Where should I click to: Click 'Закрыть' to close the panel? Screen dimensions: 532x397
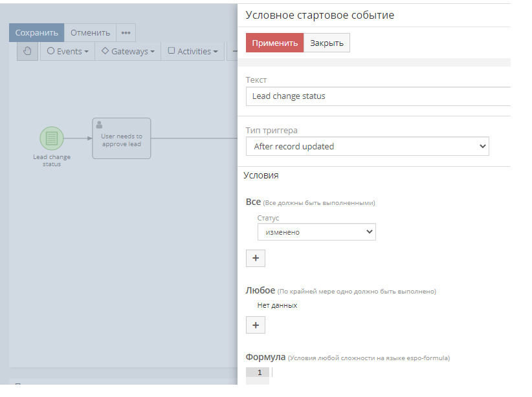[x=327, y=43]
